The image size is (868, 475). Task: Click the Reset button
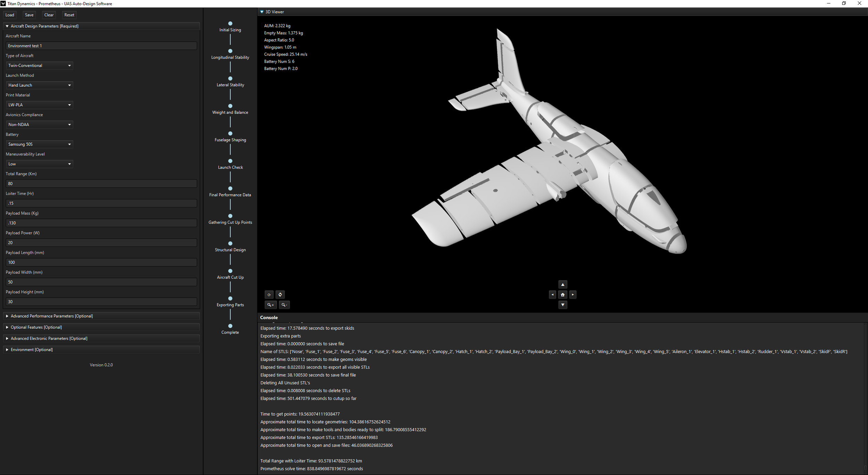(x=69, y=15)
